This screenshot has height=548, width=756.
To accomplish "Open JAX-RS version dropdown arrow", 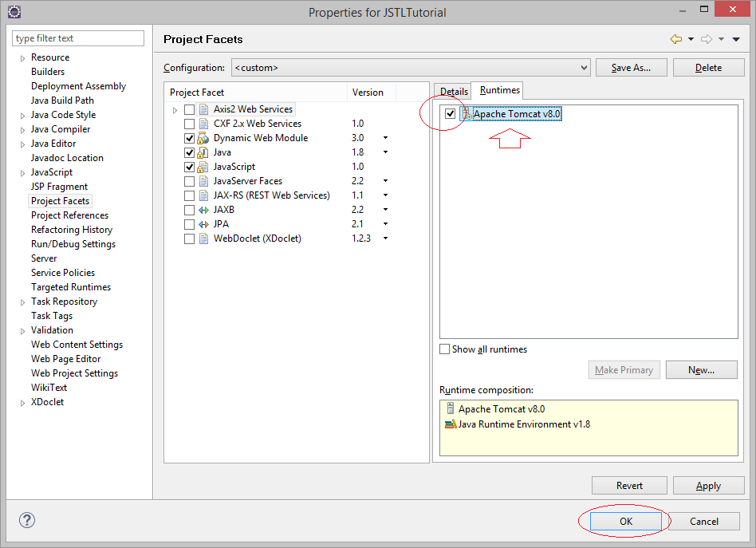I will coord(385,195).
